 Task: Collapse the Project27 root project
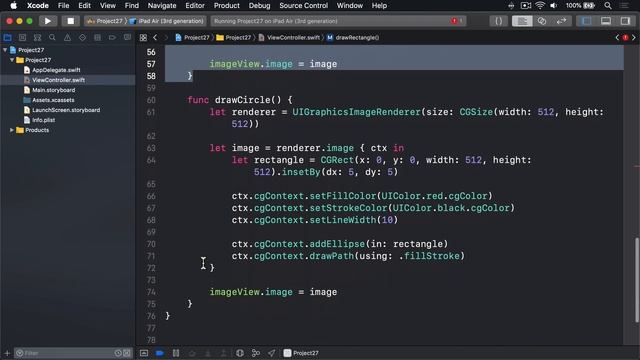(x=5, y=50)
